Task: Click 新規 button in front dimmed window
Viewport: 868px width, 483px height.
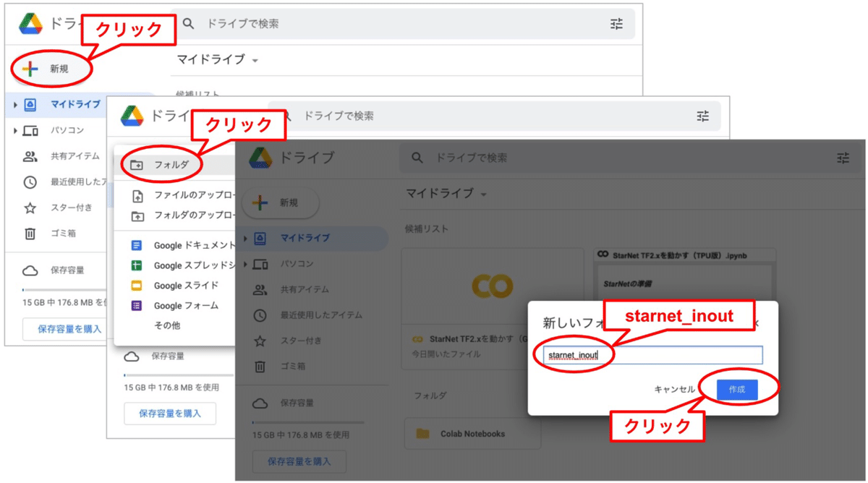Action: pyautogui.click(x=282, y=203)
